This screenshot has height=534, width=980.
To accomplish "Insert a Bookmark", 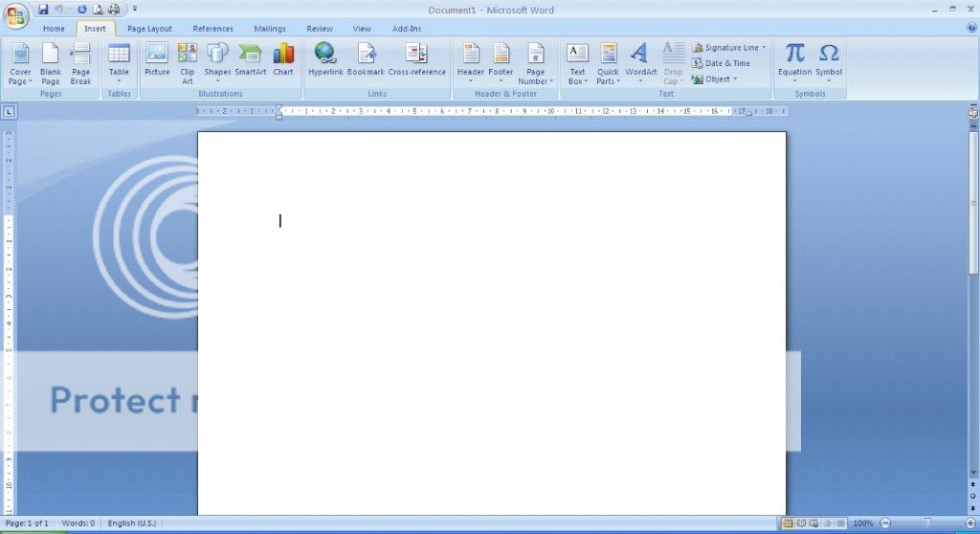I will click(366, 60).
